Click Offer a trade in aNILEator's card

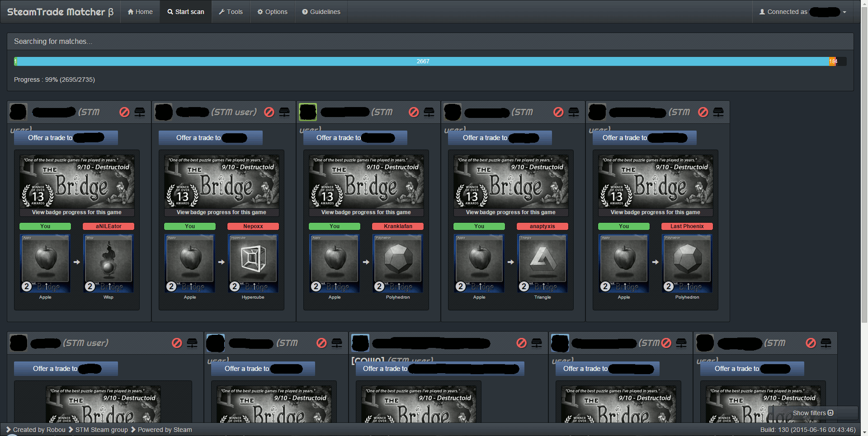(x=66, y=138)
